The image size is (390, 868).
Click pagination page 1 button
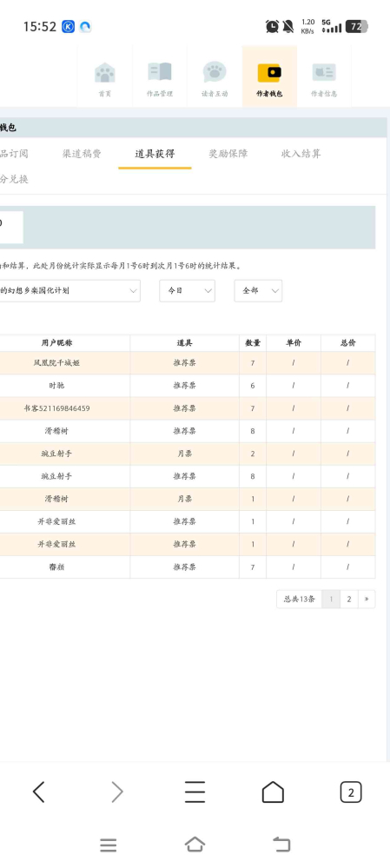(331, 599)
